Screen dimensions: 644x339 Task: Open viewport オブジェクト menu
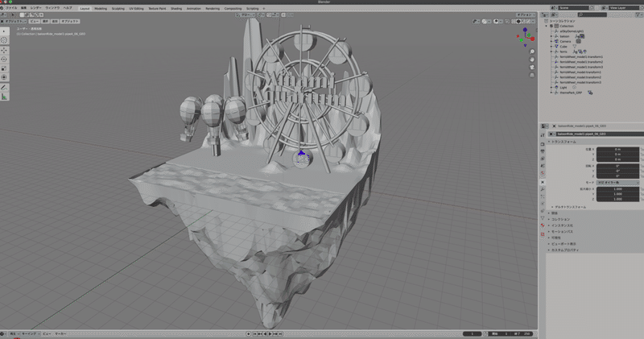(70, 22)
